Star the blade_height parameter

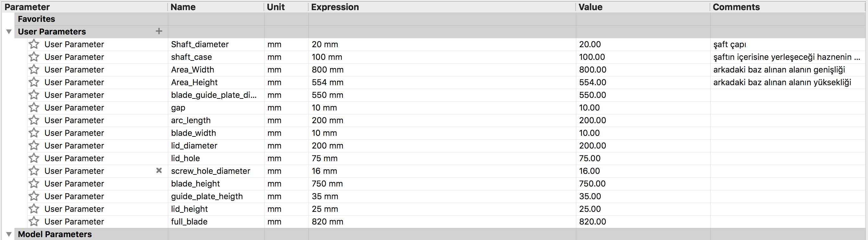click(34, 184)
